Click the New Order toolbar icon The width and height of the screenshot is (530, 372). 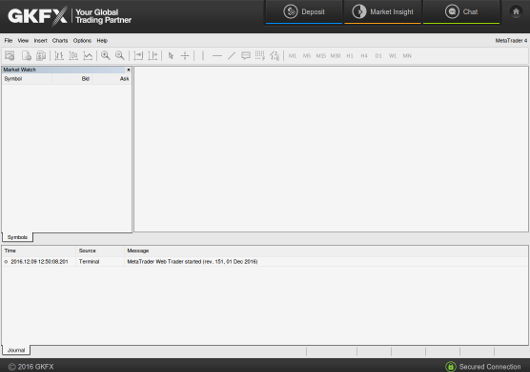click(10, 56)
